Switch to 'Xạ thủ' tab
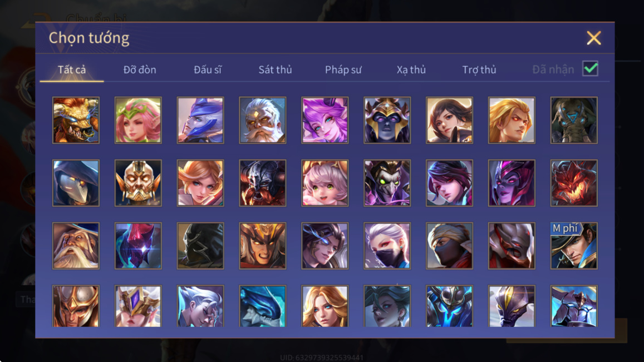The width and height of the screenshot is (644, 362). tap(411, 70)
